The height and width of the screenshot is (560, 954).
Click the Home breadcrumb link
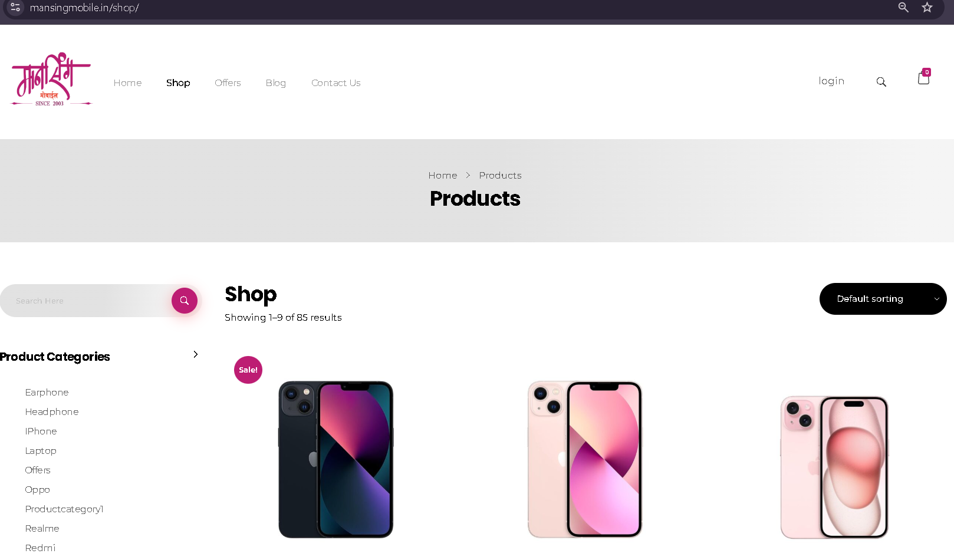click(x=443, y=176)
